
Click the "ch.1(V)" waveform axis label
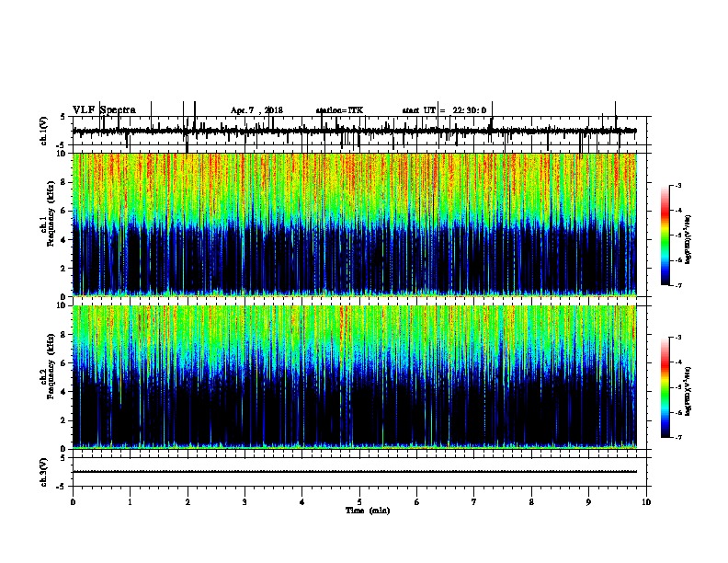click(44, 131)
